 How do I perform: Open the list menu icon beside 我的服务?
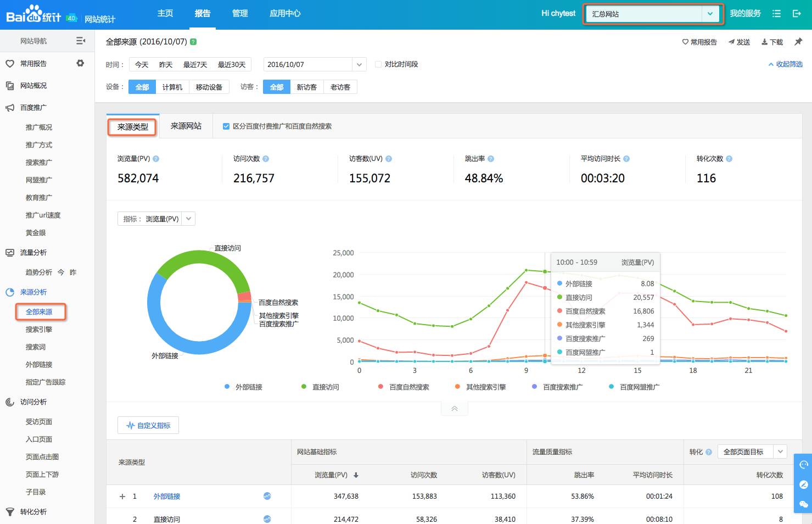776,14
